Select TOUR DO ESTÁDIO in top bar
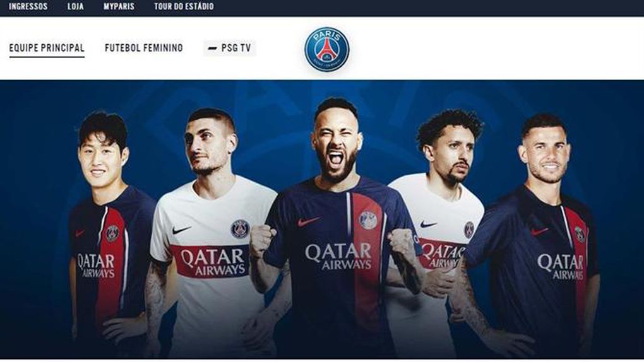 click(184, 6)
